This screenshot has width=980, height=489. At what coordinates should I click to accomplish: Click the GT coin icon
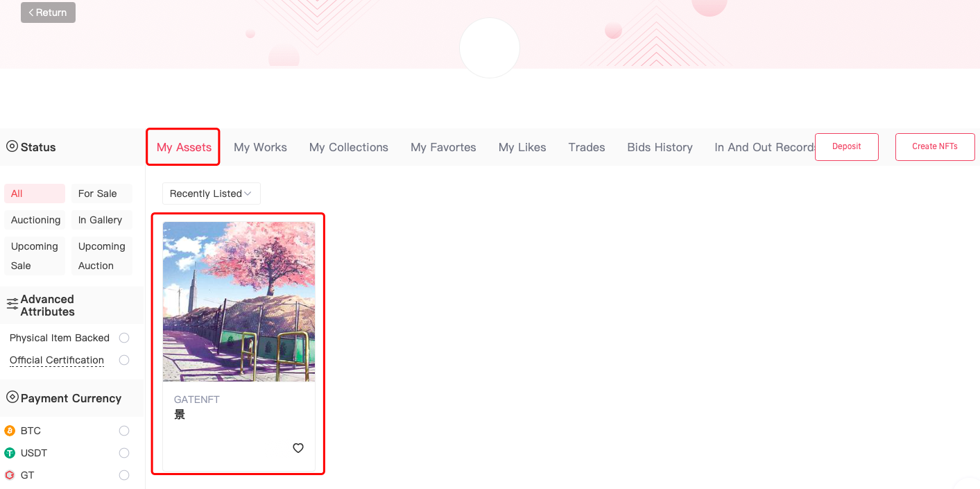pos(10,475)
